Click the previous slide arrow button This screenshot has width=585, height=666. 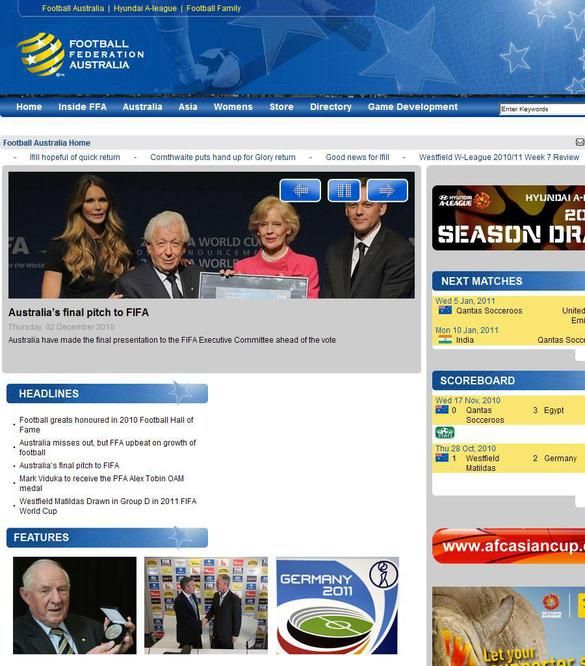pyautogui.click(x=300, y=190)
